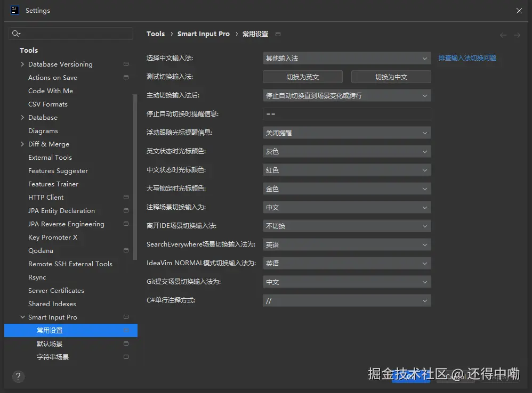Viewport: 532px width, 393px height.
Task: Click the reset indicator icon next to Database Versioning
Action: (x=126, y=64)
